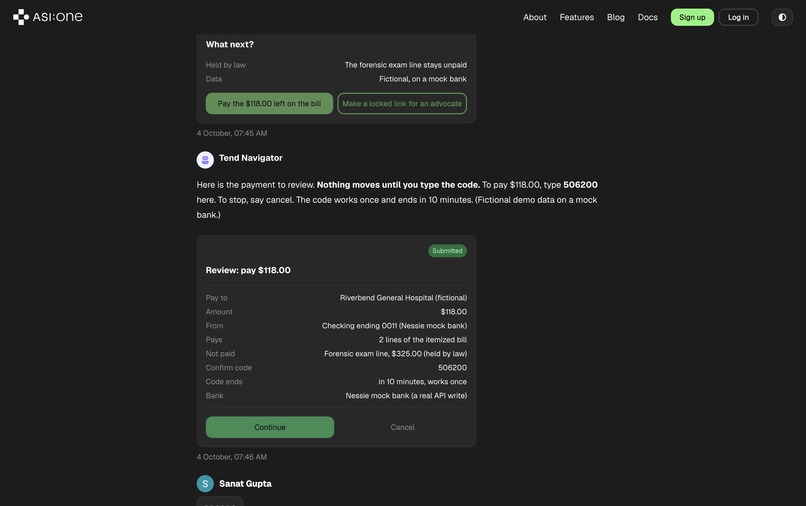Image resolution: width=806 pixels, height=506 pixels.
Task: Open the Blog menu item
Action: pyautogui.click(x=615, y=17)
